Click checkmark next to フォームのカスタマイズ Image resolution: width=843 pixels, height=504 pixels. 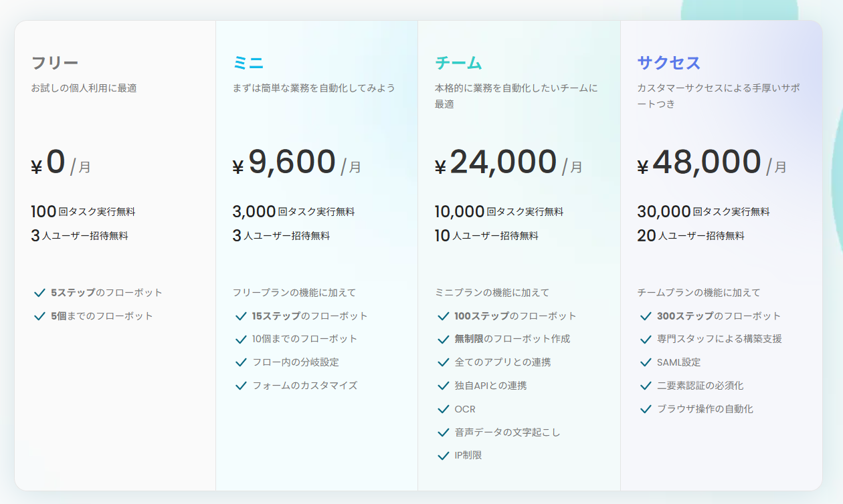[x=241, y=386]
